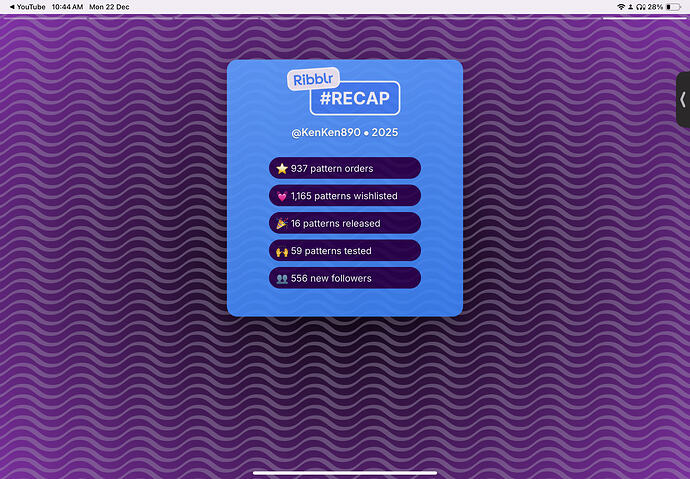
Task: Tap the home indicator bar
Action: coord(345,473)
